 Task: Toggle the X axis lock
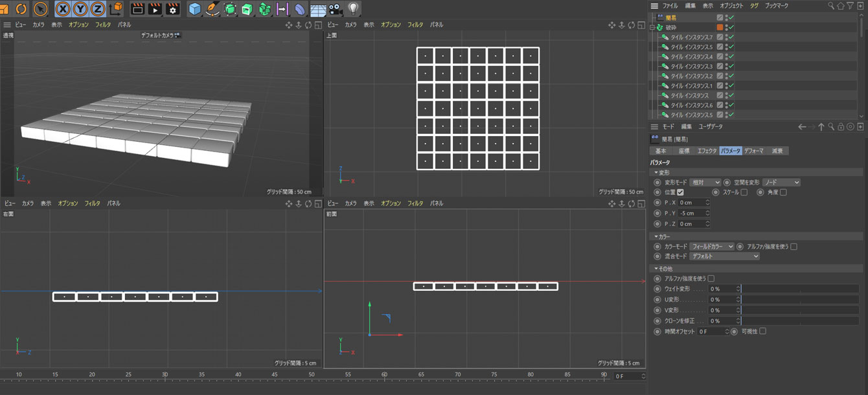[63, 9]
